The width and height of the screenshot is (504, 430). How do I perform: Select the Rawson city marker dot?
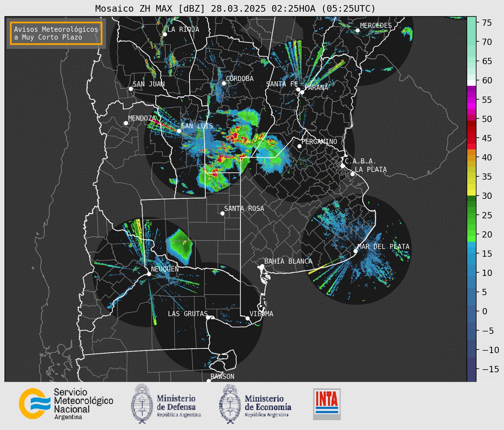click(x=209, y=381)
